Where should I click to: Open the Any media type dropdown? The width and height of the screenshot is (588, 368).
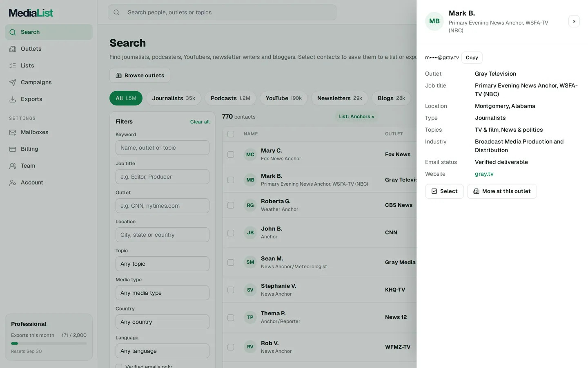[x=163, y=293]
